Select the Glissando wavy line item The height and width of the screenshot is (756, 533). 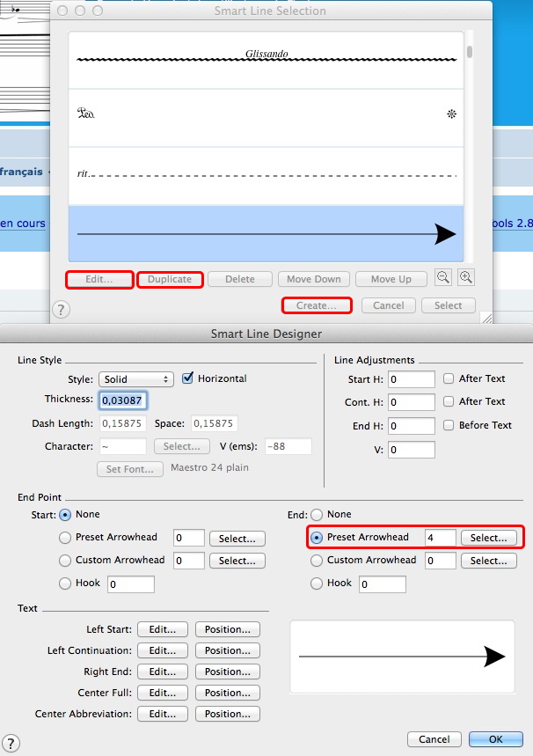(x=266, y=59)
